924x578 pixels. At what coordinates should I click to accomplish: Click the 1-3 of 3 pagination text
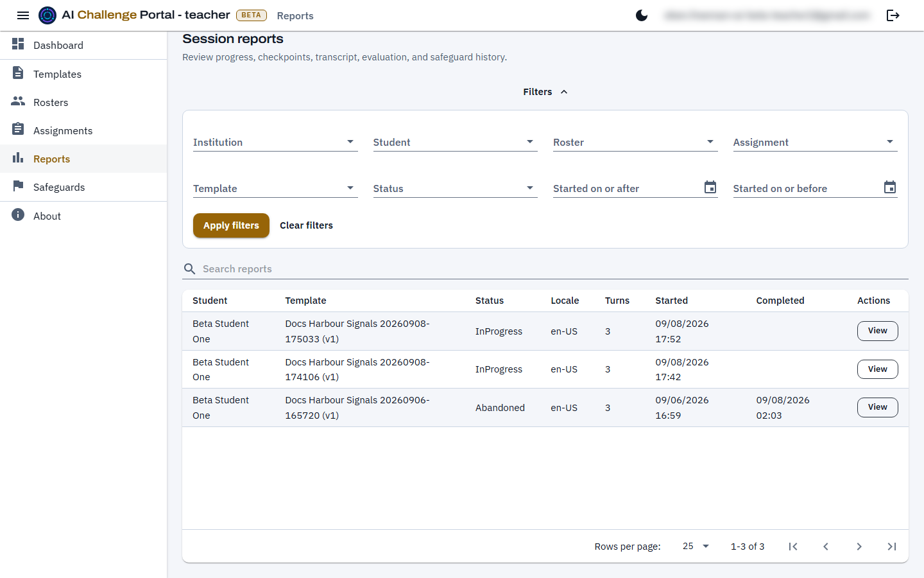[x=748, y=547]
